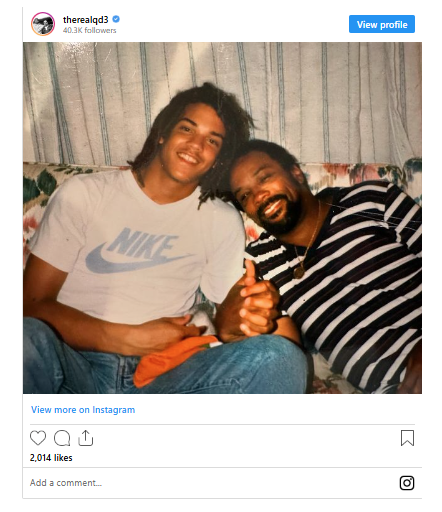This screenshot has width=442, height=512.
Task: Open the therealqd3 username link
Action: point(86,20)
